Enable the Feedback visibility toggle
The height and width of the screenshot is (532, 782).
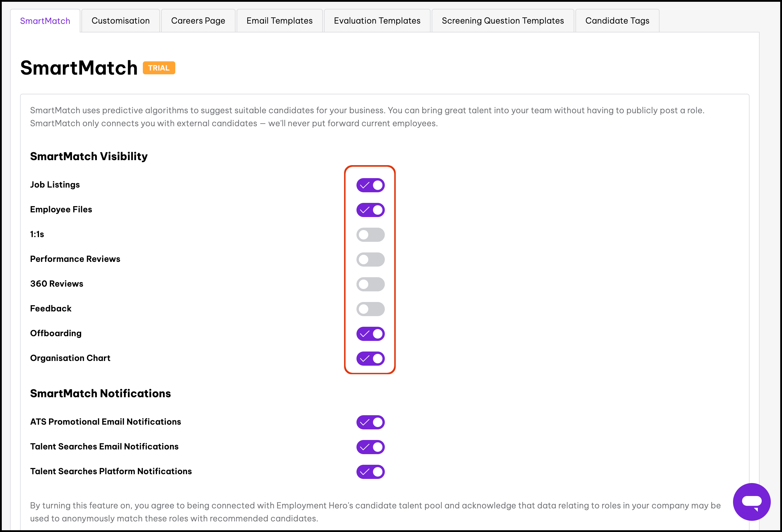(370, 309)
